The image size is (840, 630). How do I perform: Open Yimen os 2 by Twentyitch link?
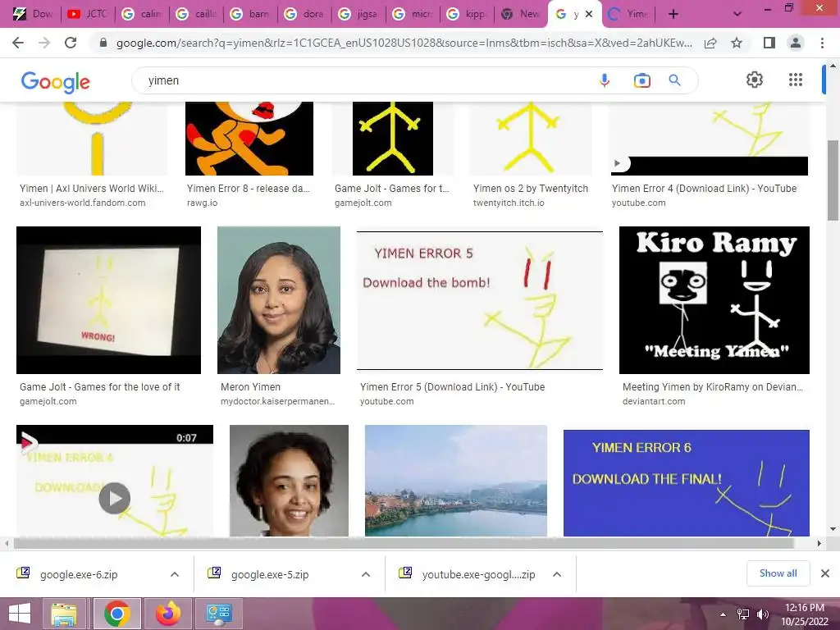(531, 189)
